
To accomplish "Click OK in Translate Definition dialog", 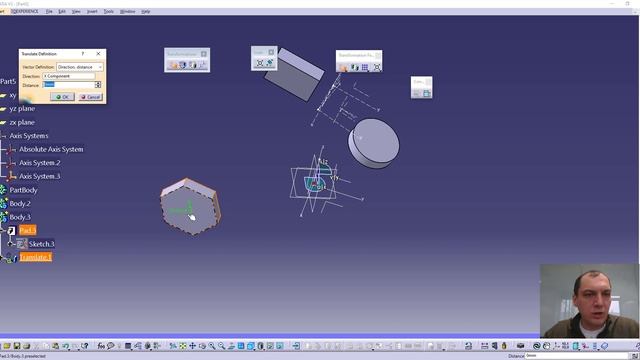I will (62, 97).
